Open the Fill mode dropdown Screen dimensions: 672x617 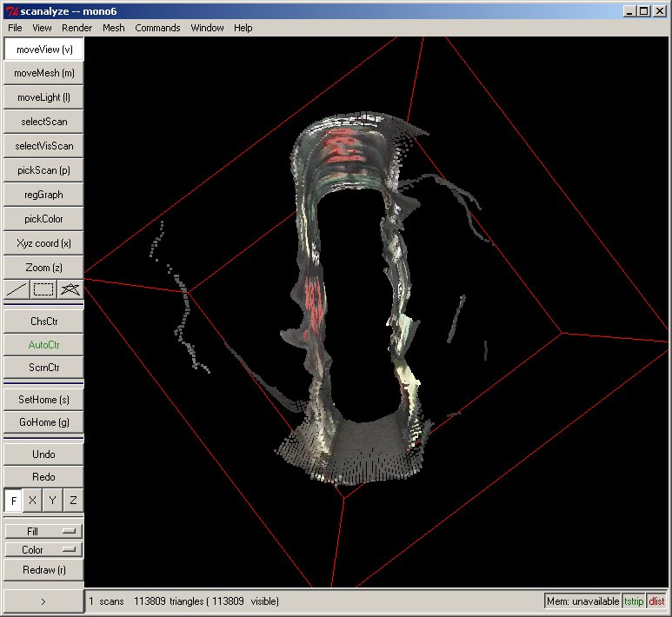(43, 530)
